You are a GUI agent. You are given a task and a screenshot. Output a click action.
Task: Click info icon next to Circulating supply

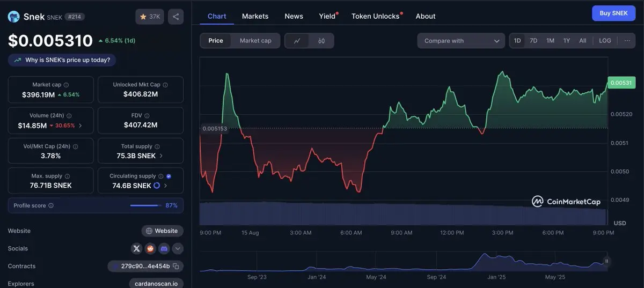tap(161, 176)
